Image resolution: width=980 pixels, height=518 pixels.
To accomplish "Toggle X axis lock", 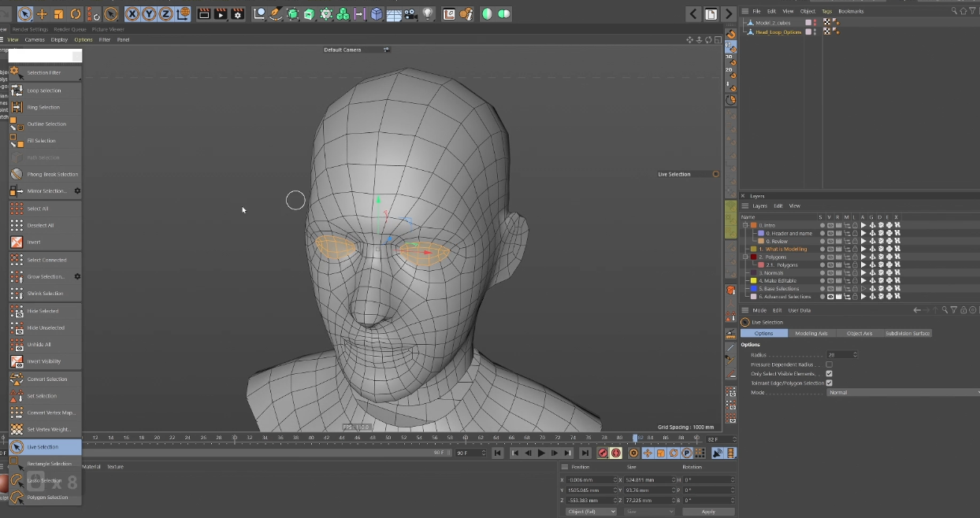I will click(132, 13).
